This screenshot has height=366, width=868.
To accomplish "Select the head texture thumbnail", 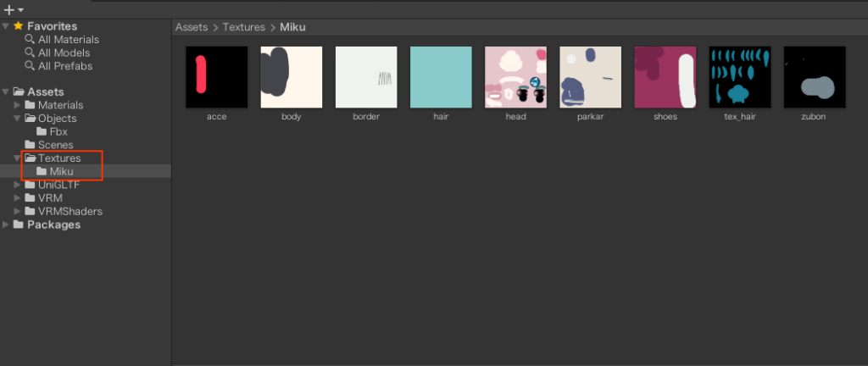I will click(515, 77).
